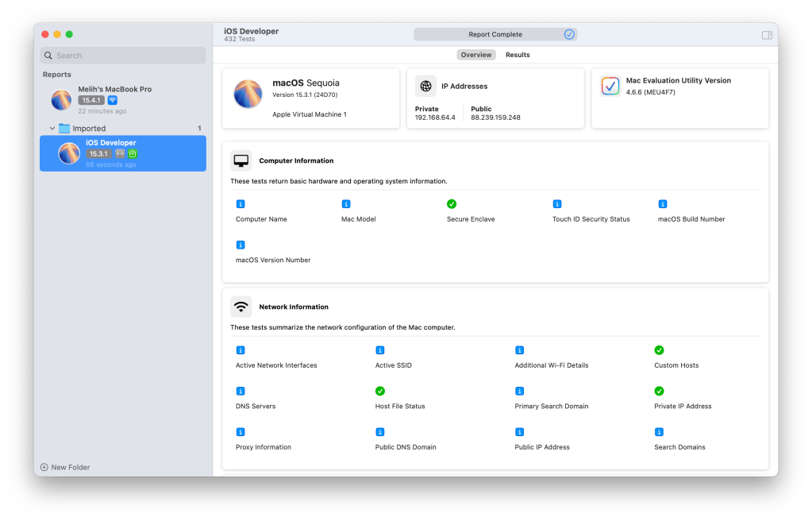Click the Network Information Wi-Fi icon
The width and height of the screenshot is (812, 521).
coord(241,307)
